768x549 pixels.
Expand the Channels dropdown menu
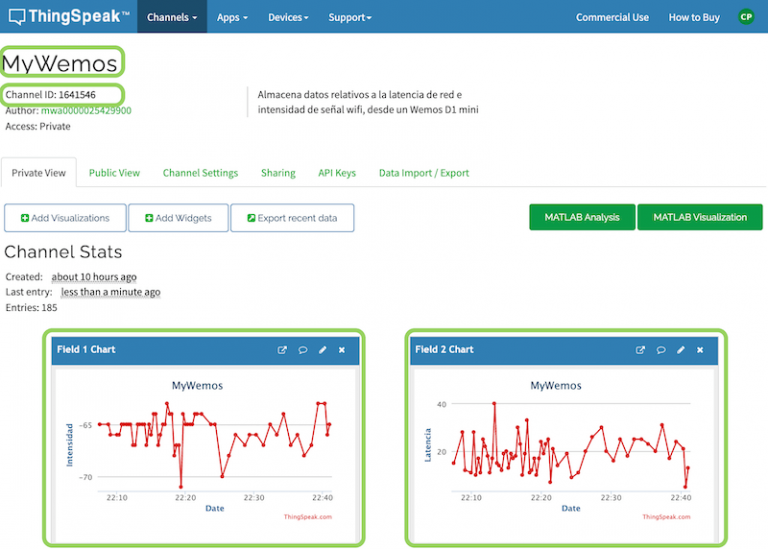[171, 17]
